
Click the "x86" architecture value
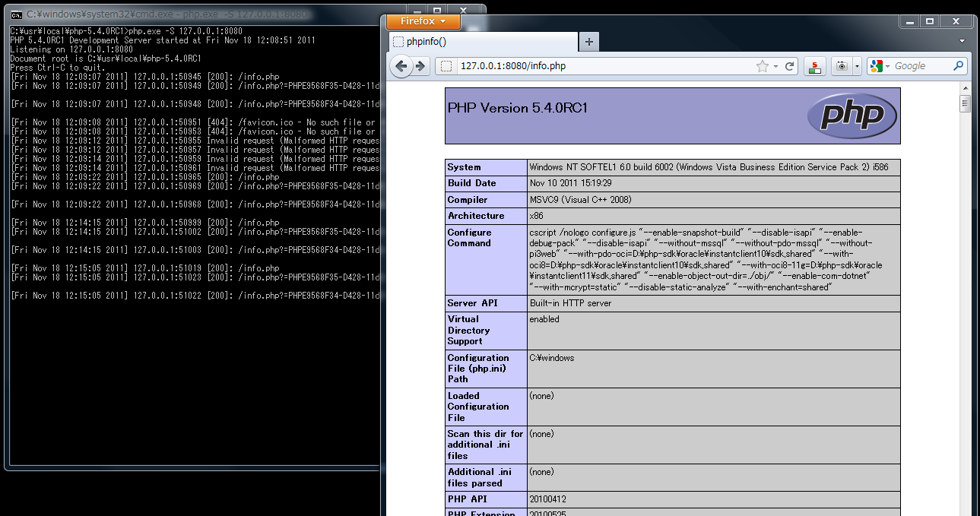tap(537, 216)
